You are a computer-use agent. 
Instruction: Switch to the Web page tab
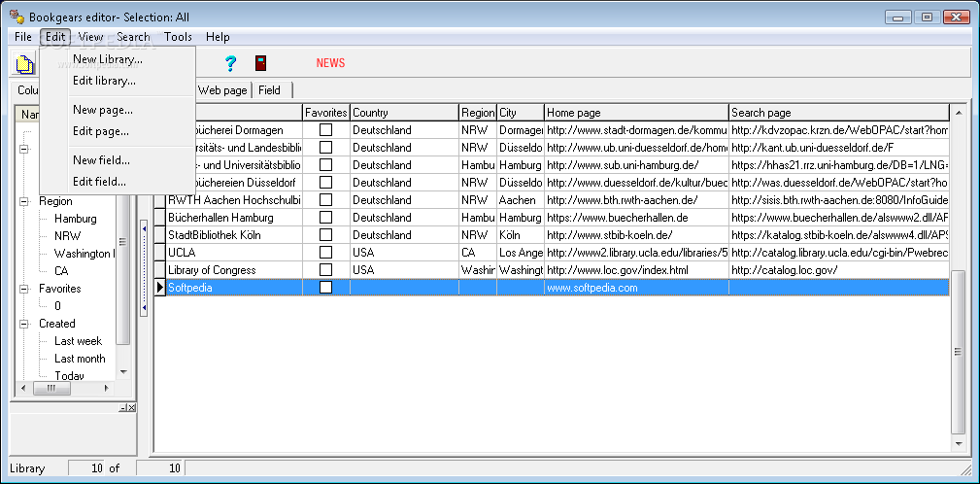(x=222, y=90)
